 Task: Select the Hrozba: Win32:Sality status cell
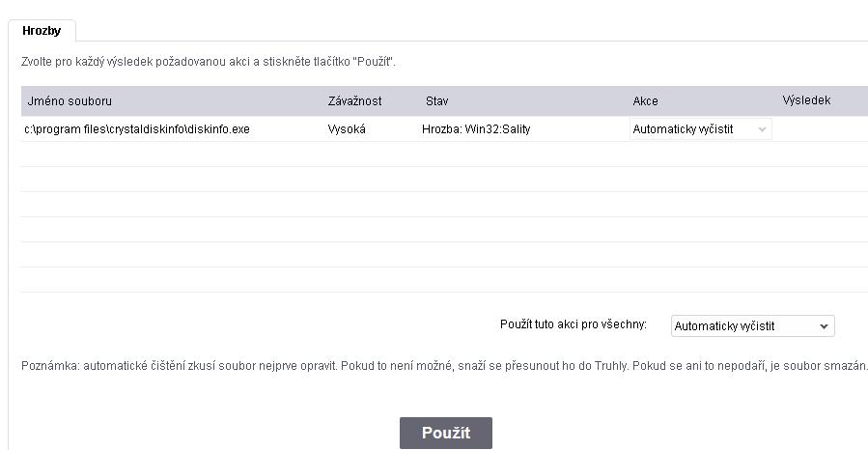(x=476, y=129)
